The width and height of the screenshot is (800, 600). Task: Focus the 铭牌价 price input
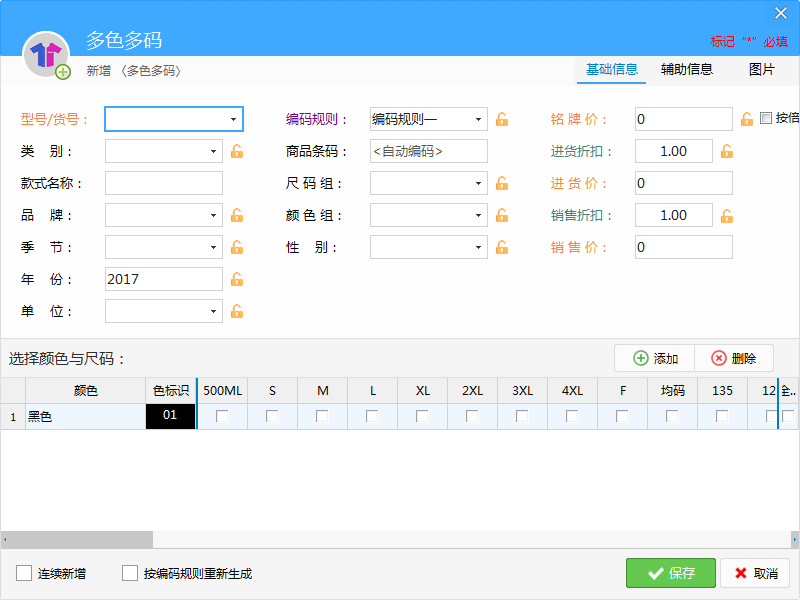684,119
